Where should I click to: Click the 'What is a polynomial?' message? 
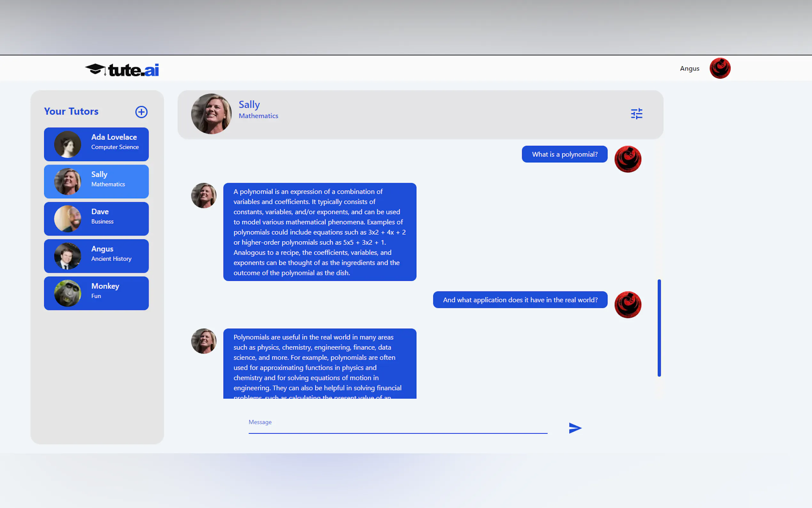coord(565,154)
